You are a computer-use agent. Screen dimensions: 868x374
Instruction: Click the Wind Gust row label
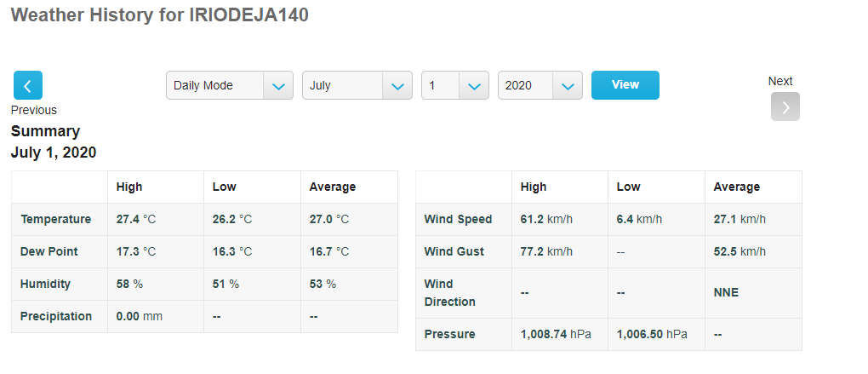tap(454, 251)
